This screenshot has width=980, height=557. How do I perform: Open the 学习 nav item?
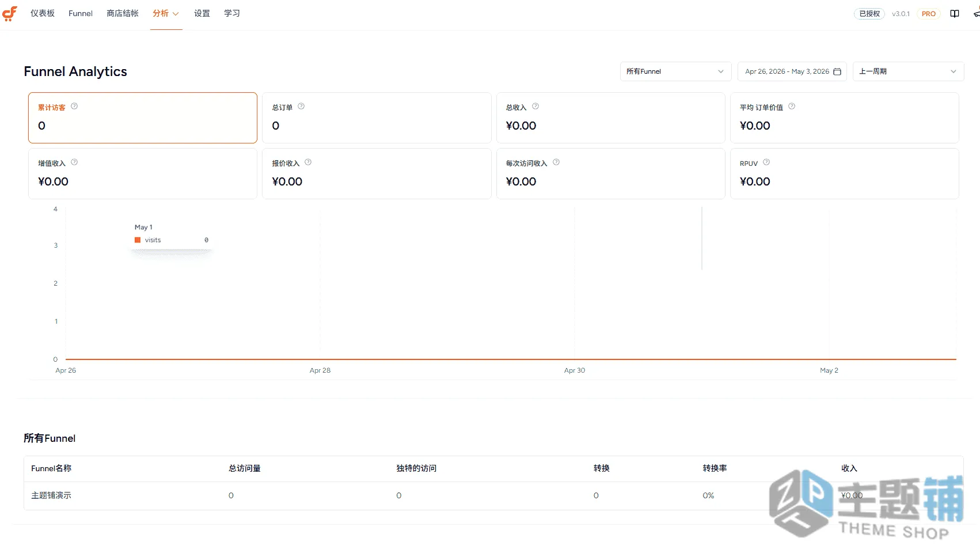[232, 13]
